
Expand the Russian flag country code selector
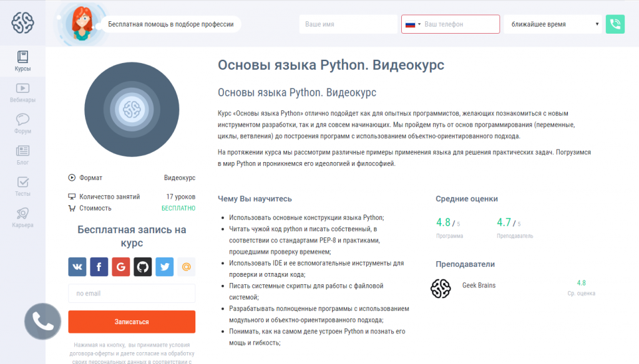pos(412,24)
